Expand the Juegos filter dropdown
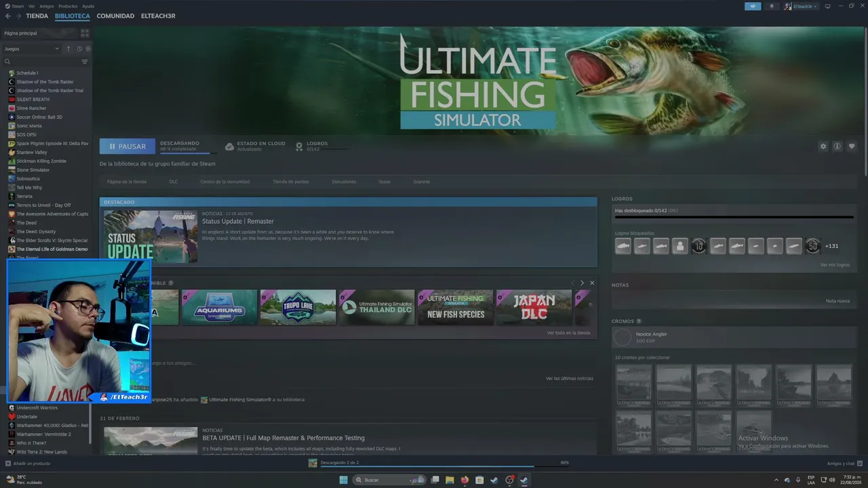Screen dimensions: 868x488 coord(32,49)
